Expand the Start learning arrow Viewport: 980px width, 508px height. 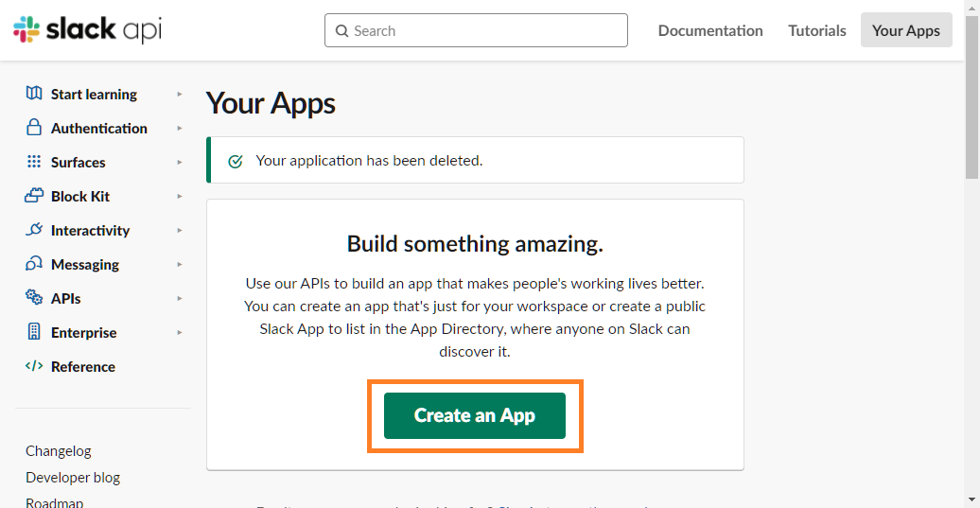click(180, 95)
